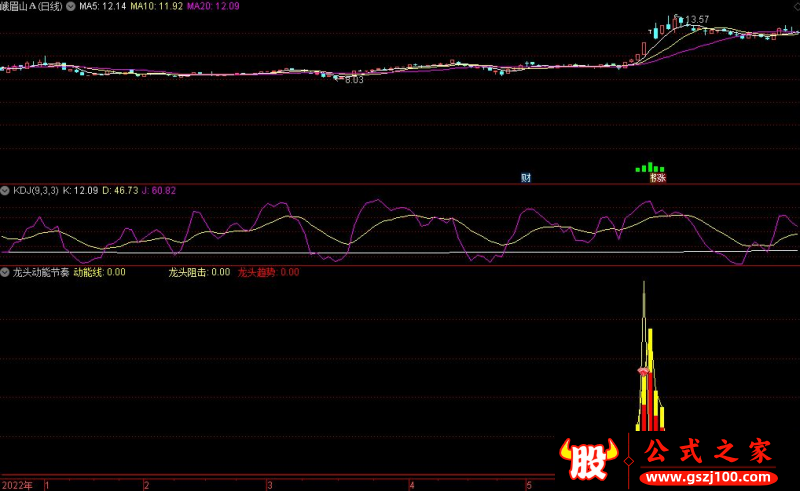Click the 龙头阻击 indicator value label
The height and width of the screenshot is (491, 800).
click(198, 272)
